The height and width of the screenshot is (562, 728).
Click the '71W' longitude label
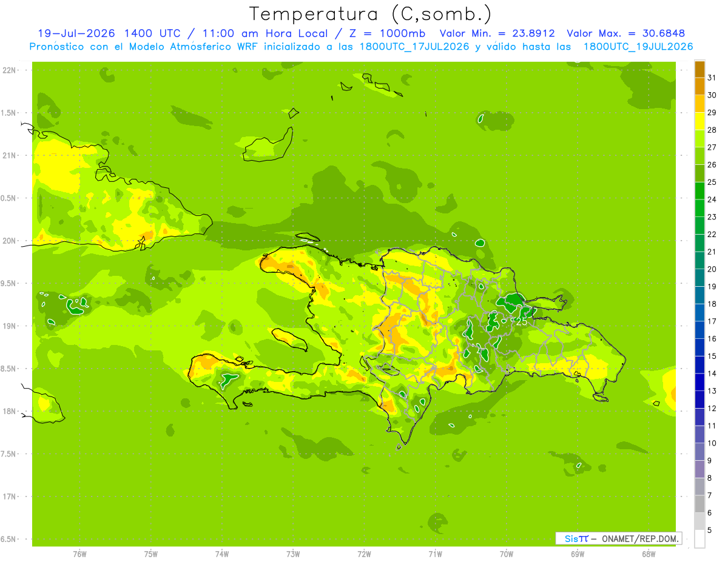click(x=435, y=554)
